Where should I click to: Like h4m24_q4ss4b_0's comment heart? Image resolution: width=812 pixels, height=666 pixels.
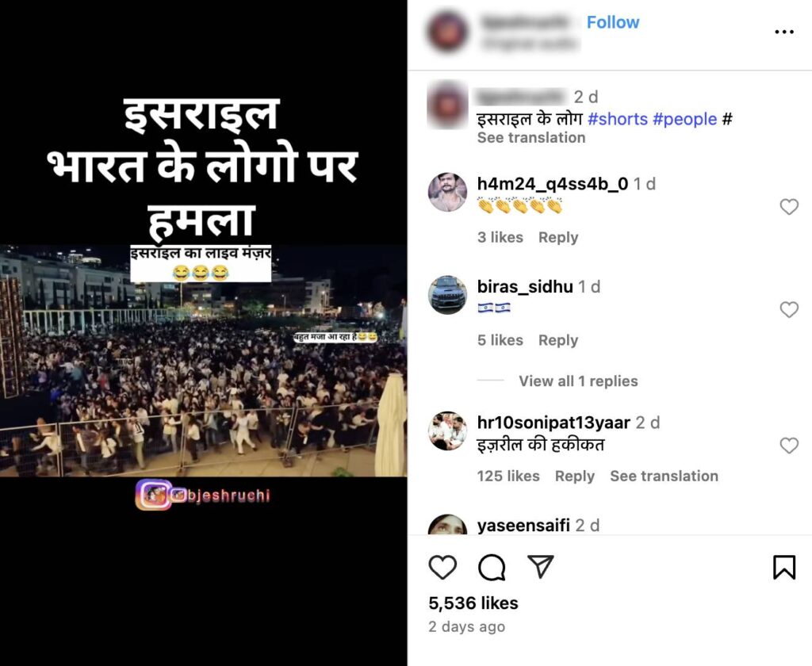(789, 207)
